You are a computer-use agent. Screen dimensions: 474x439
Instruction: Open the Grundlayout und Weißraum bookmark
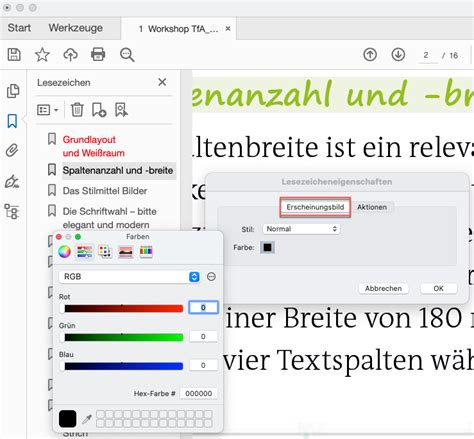(x=93, y=146)
